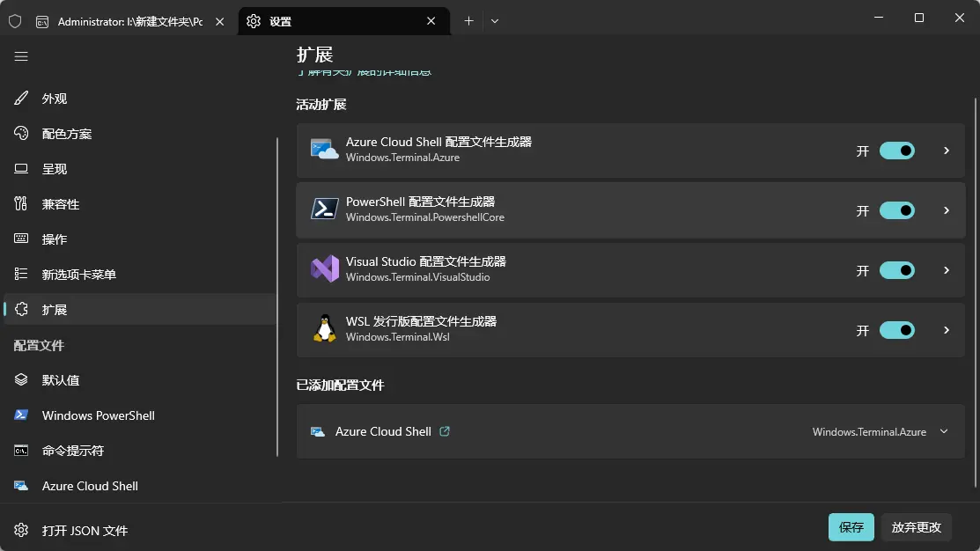Click the Visual Studio extension icon
This screenshot has width=980, height=551.
click(x=324, y=269)
